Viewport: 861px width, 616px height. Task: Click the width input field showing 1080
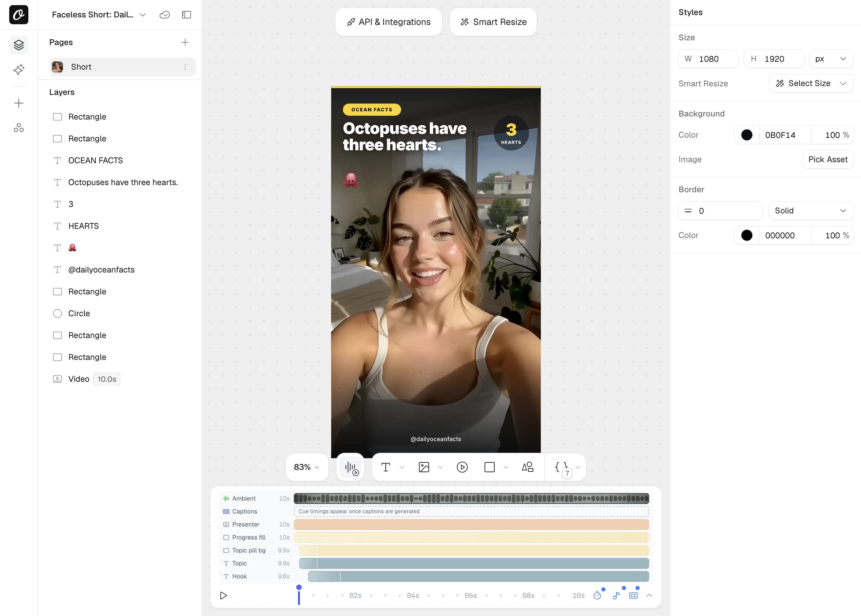coord(708,59)
